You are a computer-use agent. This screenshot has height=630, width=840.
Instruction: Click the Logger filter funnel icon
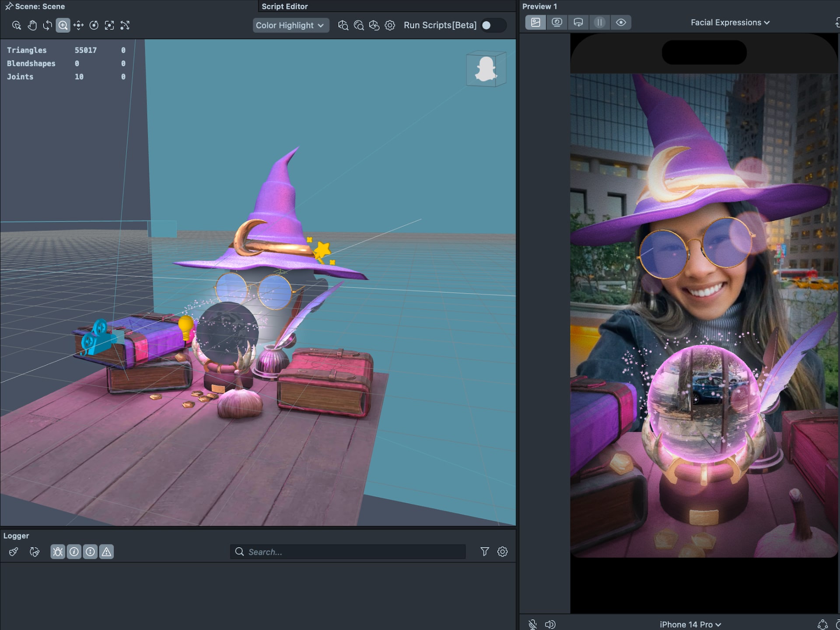485,552
